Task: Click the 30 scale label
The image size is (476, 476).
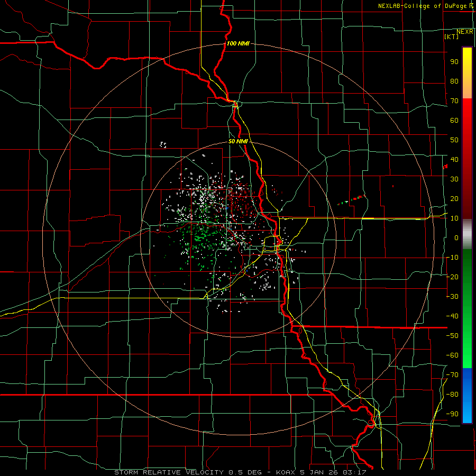Action: click(454, 179)
